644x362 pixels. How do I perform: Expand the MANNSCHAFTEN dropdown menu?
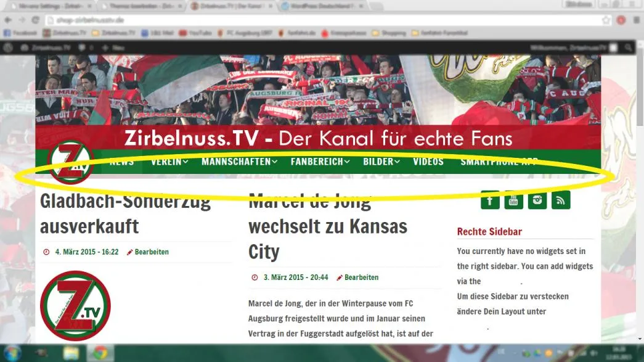[x=239, y=162]
